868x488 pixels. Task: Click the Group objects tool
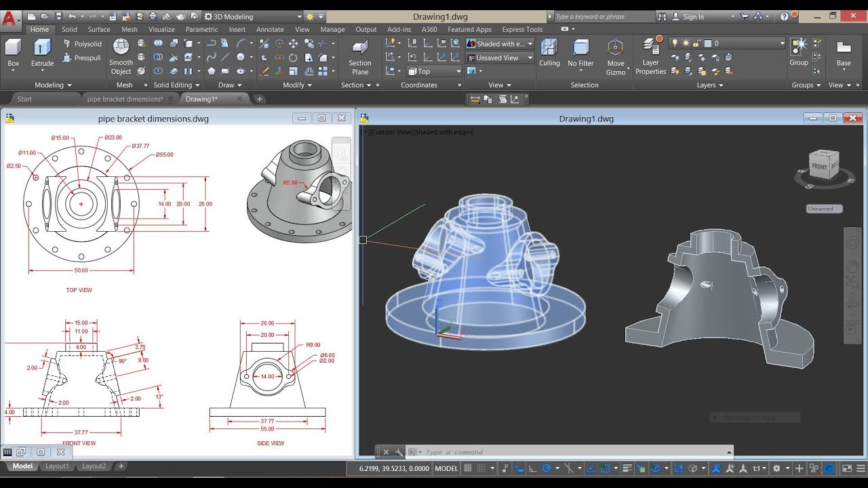pos(799,53)
